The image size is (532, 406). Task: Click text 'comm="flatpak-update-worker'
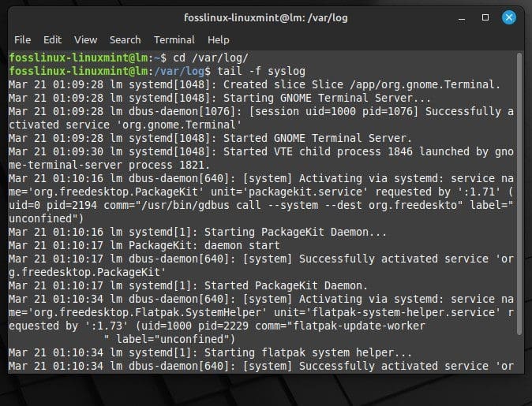tap(340, 326)
